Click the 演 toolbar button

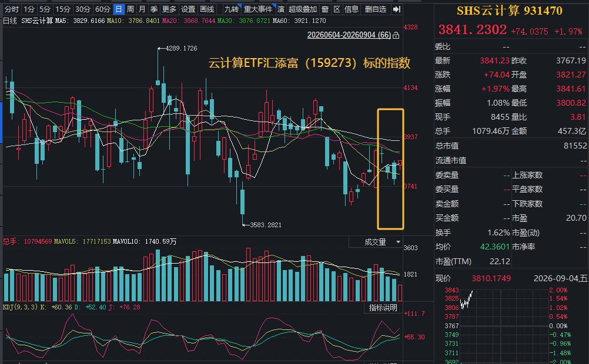pyautogui.click(x=281, y=9)
